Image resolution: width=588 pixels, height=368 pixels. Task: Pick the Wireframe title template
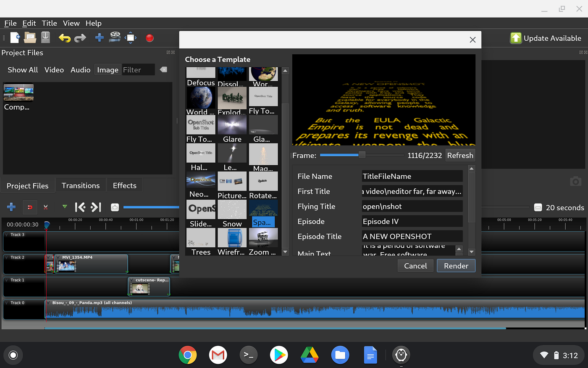pyautogui.click(x=232, y=242)
